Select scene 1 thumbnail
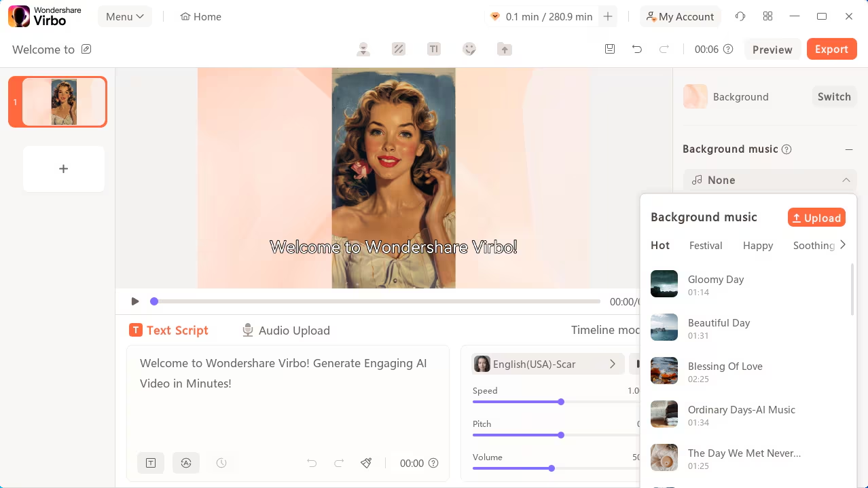The image size is (868, 488). point(58,102)
